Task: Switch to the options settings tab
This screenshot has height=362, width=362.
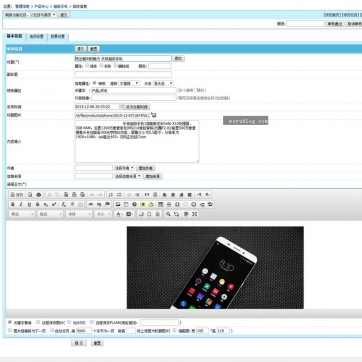Action: click(36, 37)
